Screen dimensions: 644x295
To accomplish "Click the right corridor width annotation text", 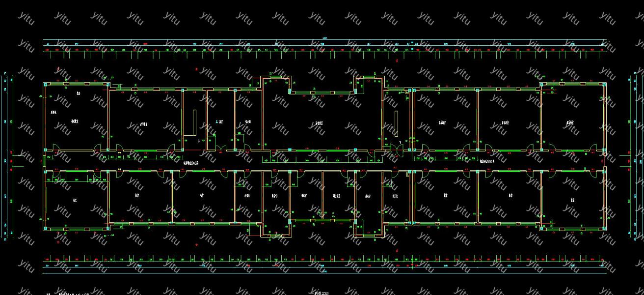I will 487,161.
